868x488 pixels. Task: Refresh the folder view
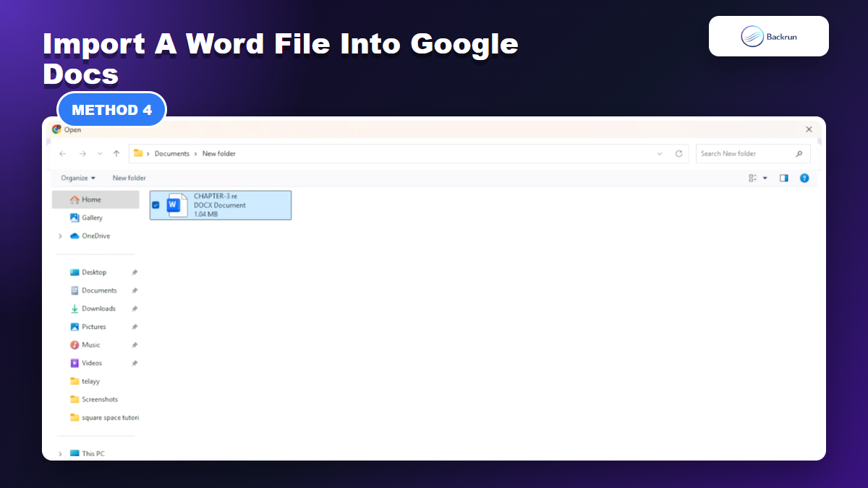pyautogui.click(x=678, y=154)
